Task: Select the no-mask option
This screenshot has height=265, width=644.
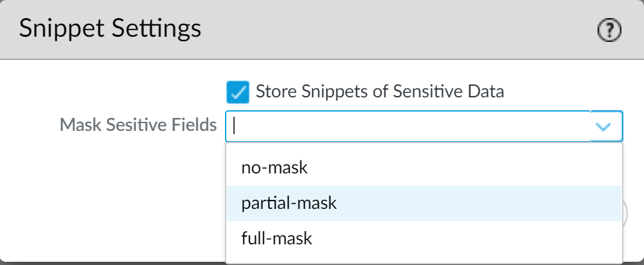Action: click(x=275, y=168)
